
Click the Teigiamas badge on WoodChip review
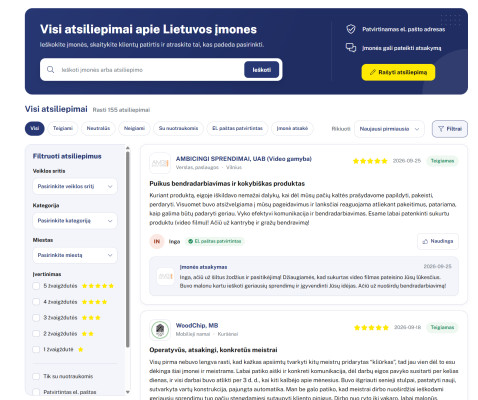[442, 328]
